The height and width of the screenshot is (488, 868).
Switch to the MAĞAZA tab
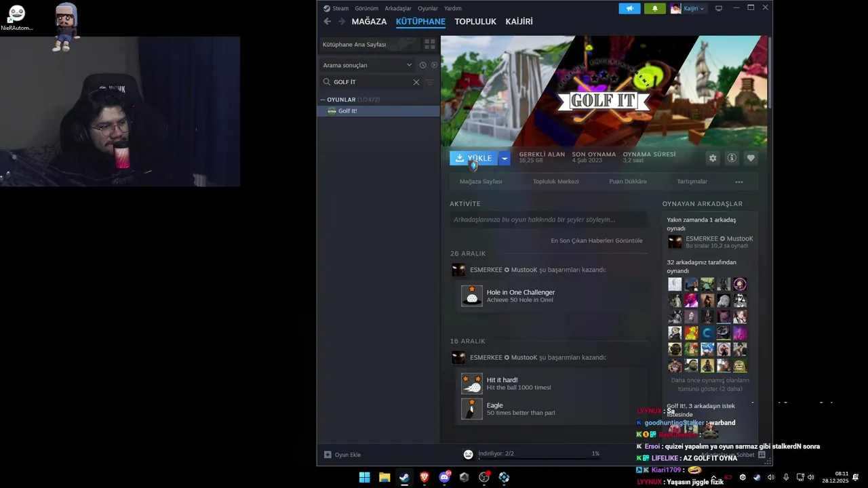(369, 22)
